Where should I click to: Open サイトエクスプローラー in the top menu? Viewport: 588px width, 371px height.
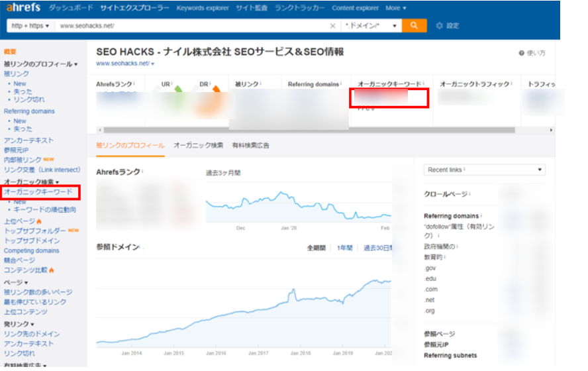[x=134, y=8]
